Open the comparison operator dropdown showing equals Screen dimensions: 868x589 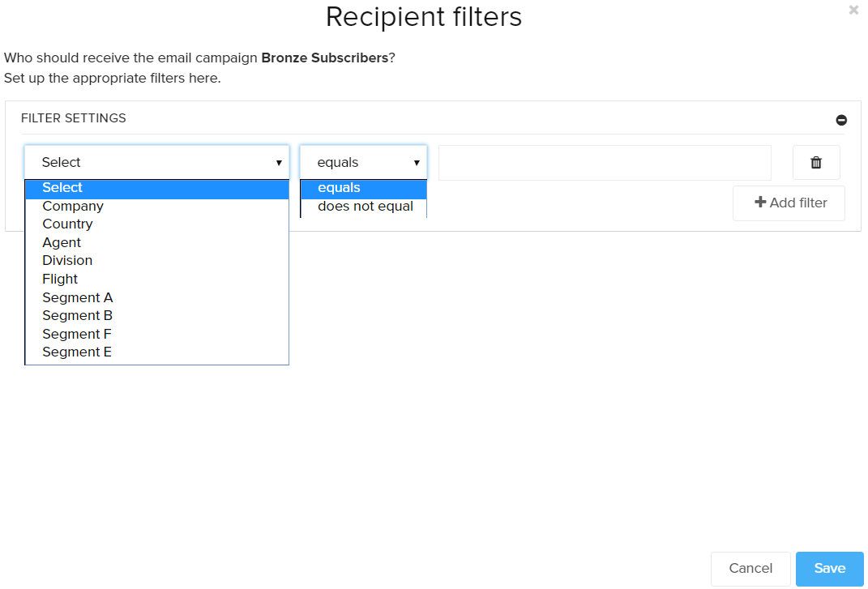click(357, 162)
